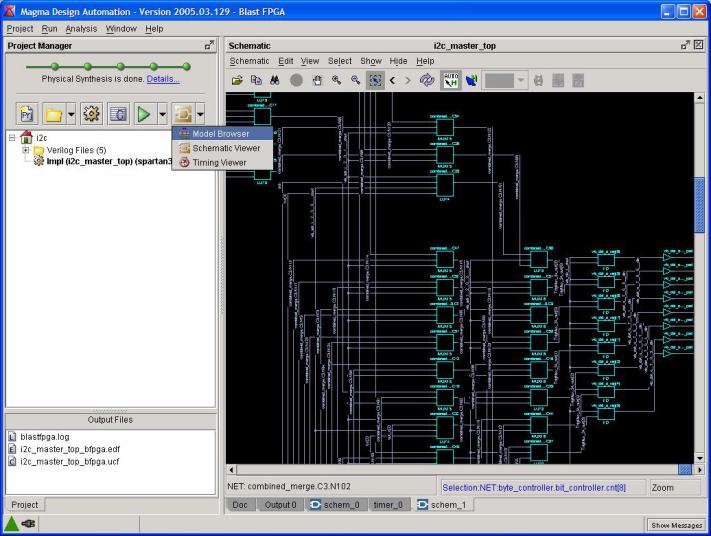711x536 pixels.
Task: Open blastfpga.log output file
Action: point(39,437)
